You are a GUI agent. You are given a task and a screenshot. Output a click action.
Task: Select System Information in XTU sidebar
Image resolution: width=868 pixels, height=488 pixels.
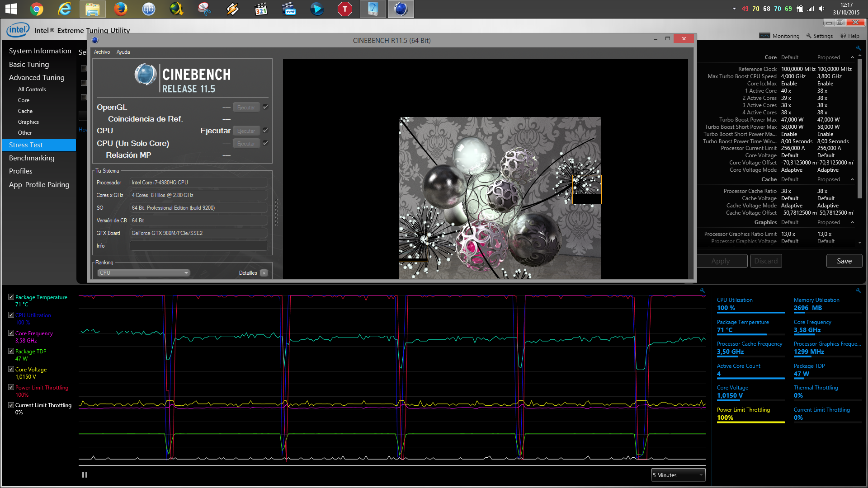[40, 51]
